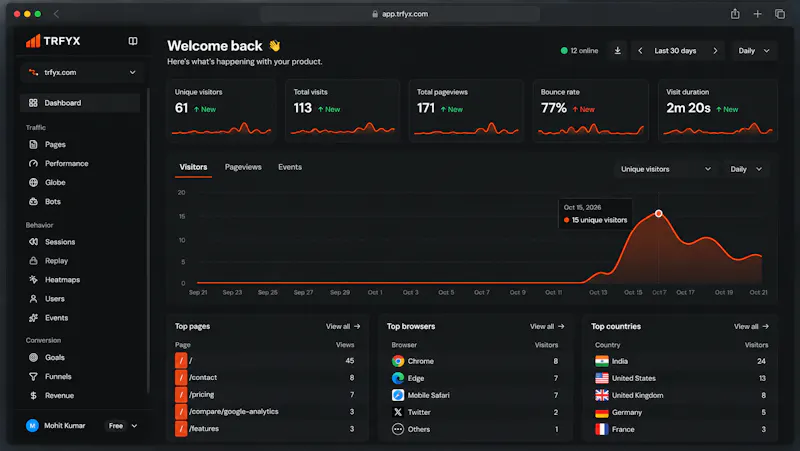Click the Oct 15 data point on chart

(x=659, y=213)
